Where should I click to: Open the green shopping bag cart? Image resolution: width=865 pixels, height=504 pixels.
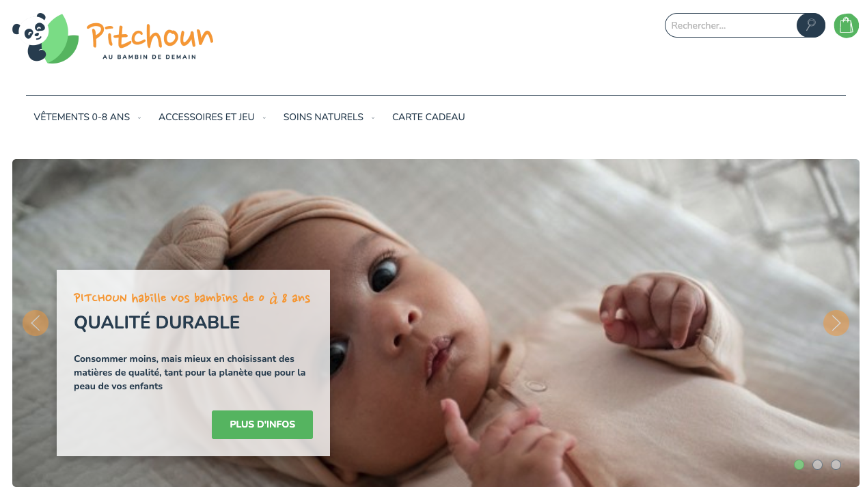(847, 26)
